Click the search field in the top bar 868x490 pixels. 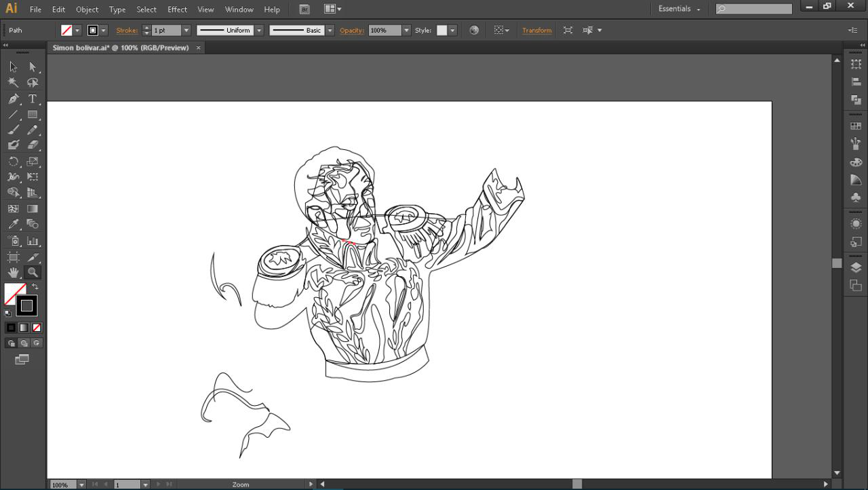[753, 9]
